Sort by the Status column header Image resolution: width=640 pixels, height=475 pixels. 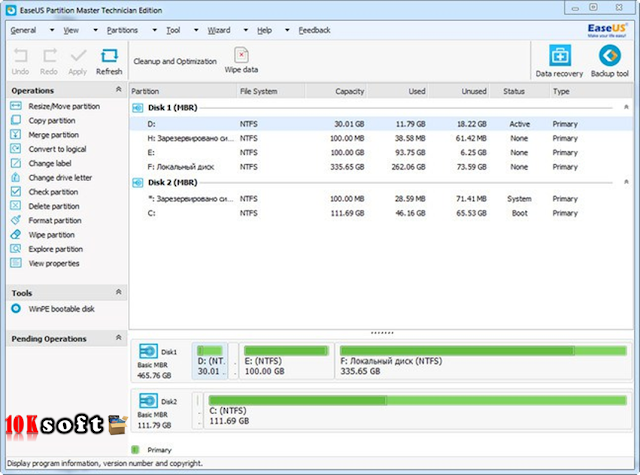pos(519,91)
